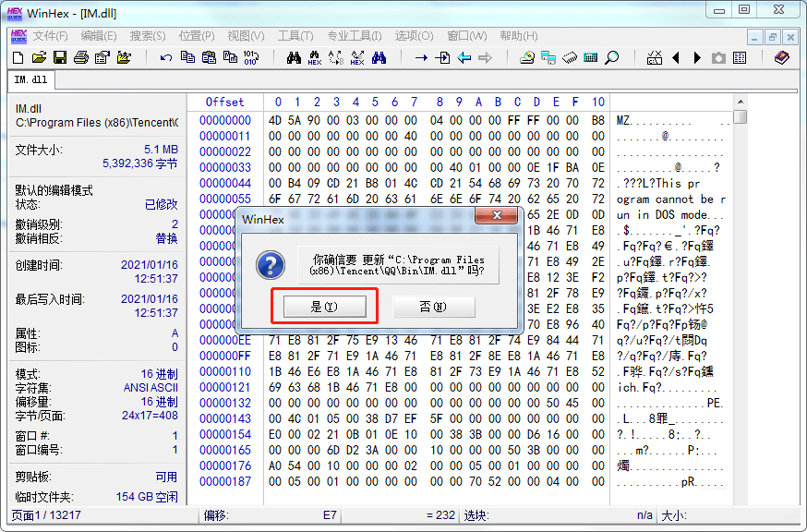Close the WinHex confirmation dialog
This screenshot has width=807, height=532.
pyautogui.click(x=497, y=216)
